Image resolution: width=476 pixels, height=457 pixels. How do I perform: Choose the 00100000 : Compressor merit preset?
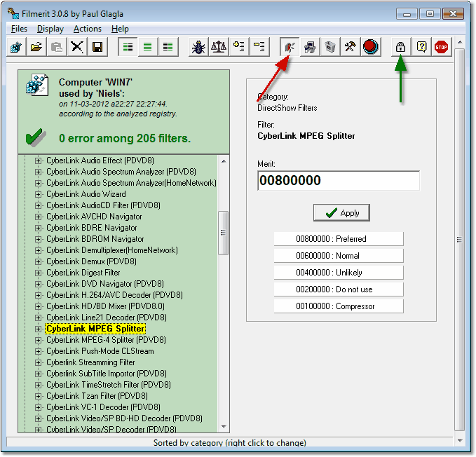pos(339,306)
